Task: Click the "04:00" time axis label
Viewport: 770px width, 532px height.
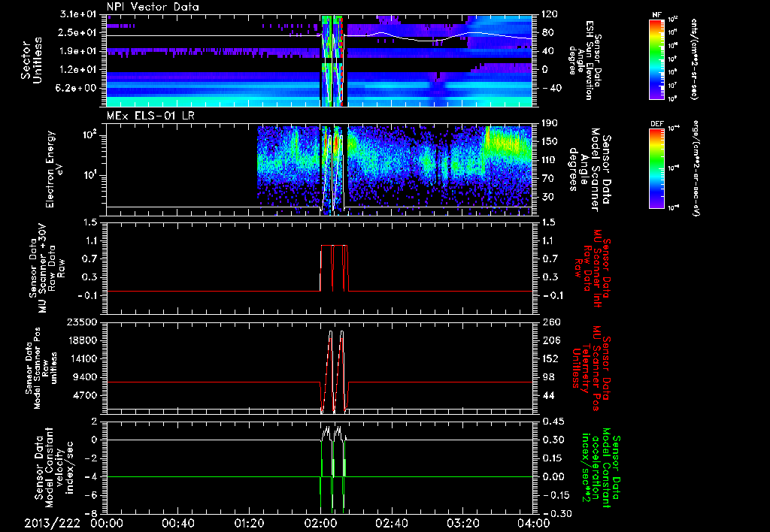Action: tap(534, 523)
